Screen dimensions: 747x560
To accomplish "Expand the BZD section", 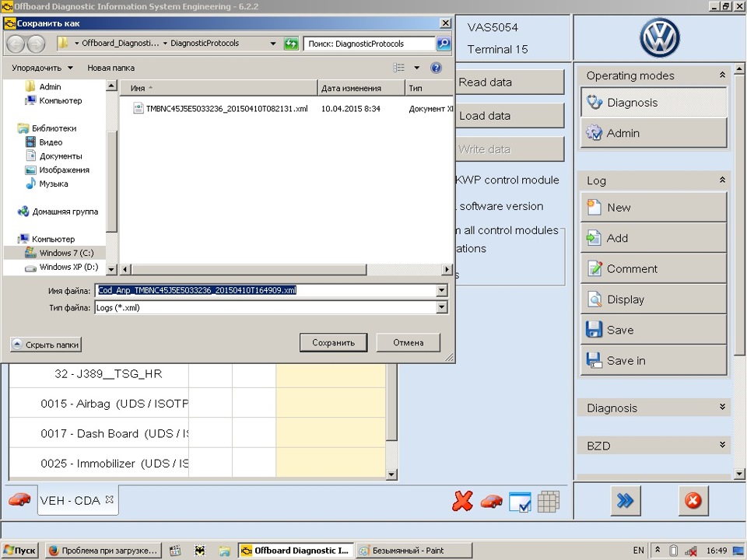I will point(722,445).
